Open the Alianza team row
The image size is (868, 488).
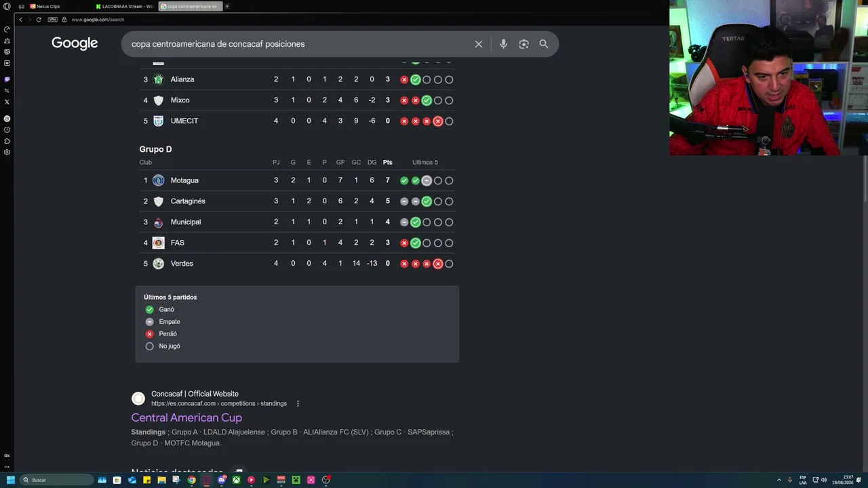pyautogui.click(x=297, y=79)
